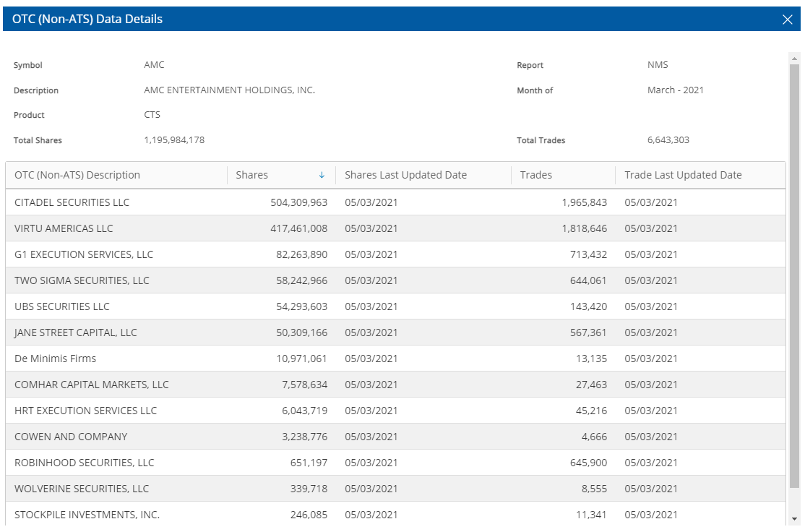Select WOLVERINE SECURITIES, LLC row
The width and height of the screenshot is (805, 532).
point(82,489)
